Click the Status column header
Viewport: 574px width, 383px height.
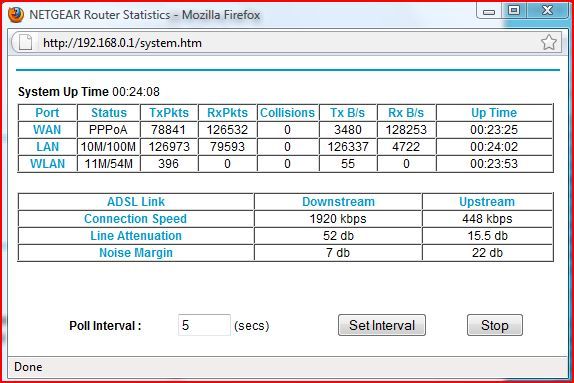click(x=109, y=113)
